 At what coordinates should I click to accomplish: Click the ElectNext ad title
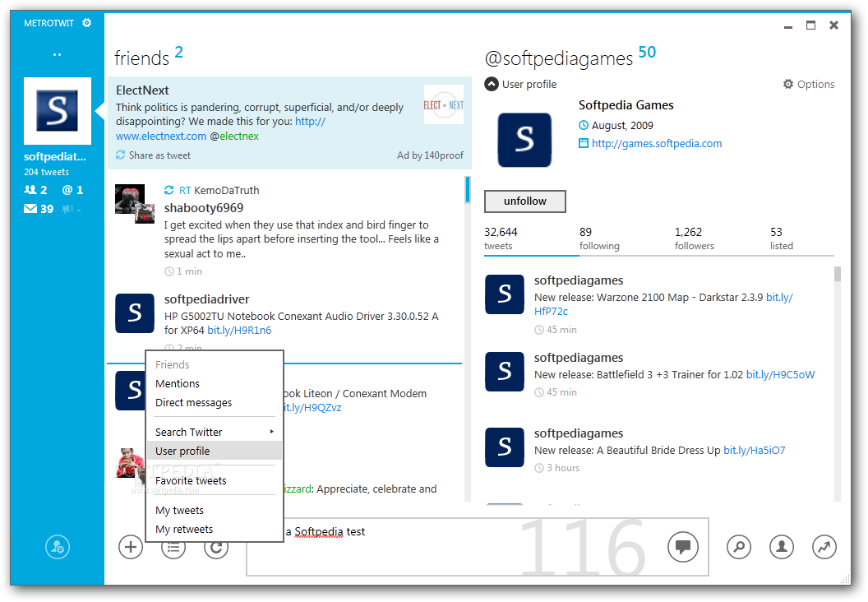pos(142,90)
